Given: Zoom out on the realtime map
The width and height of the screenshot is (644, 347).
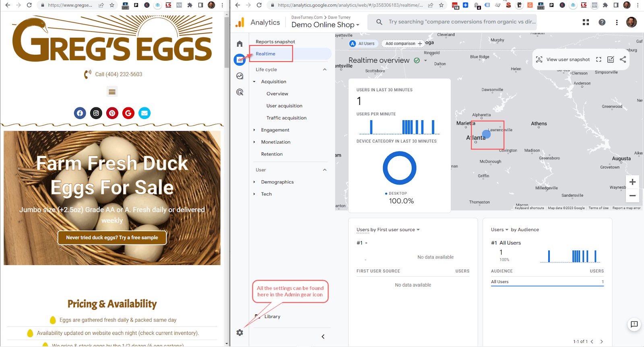Looking at the screenshot, I should pos(632,195).
